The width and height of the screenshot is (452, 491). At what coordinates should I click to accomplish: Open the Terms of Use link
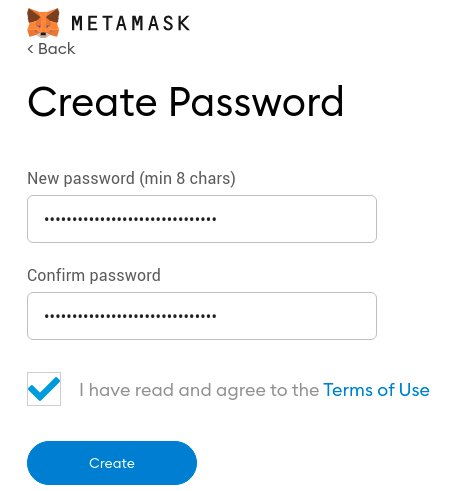376,390
